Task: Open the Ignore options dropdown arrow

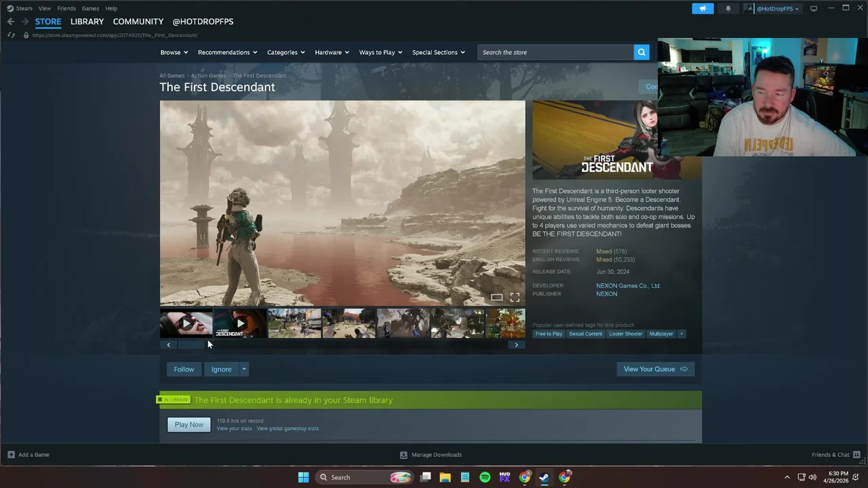Action: pyautogui.click(x=244, y=369)
